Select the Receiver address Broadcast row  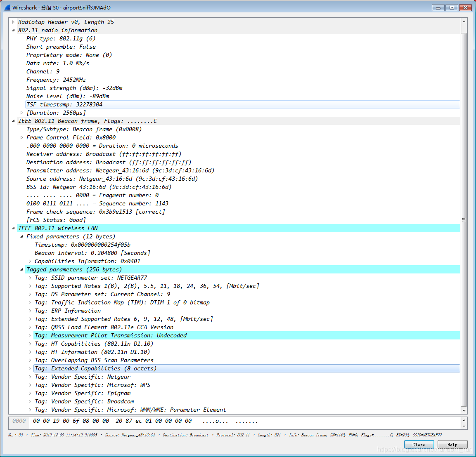(x=243, y=154)
